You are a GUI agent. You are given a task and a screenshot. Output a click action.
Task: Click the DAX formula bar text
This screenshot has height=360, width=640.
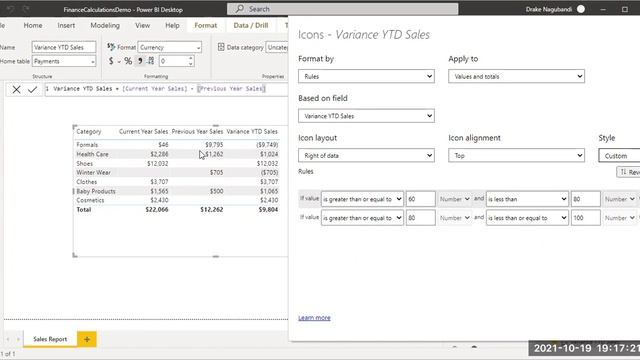click(x=159, y=89)
